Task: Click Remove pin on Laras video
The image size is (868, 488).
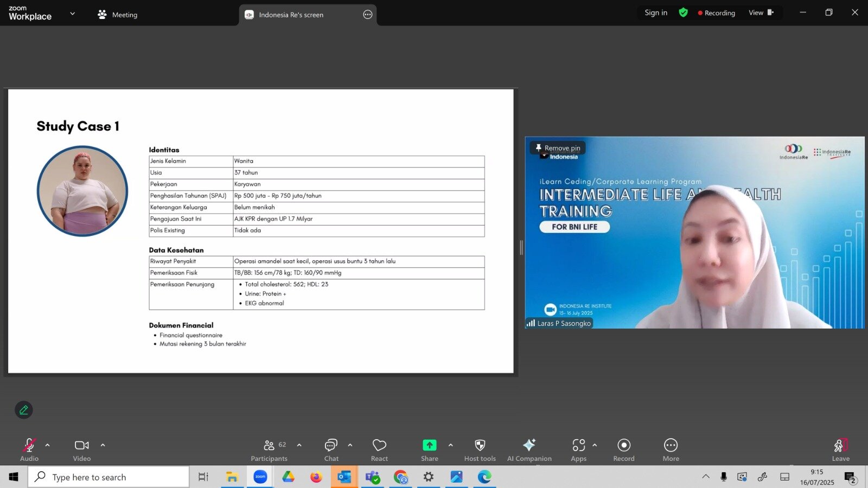Action: pos(558,147)
